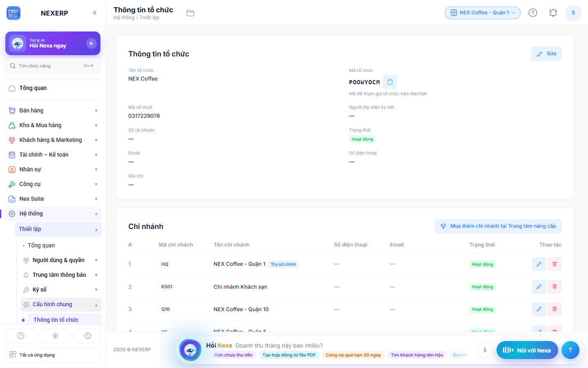Click the NEXERP logo icon
The height and width of the screenshot is (368, 588).
pyautogui.click(x=13, y=13)
